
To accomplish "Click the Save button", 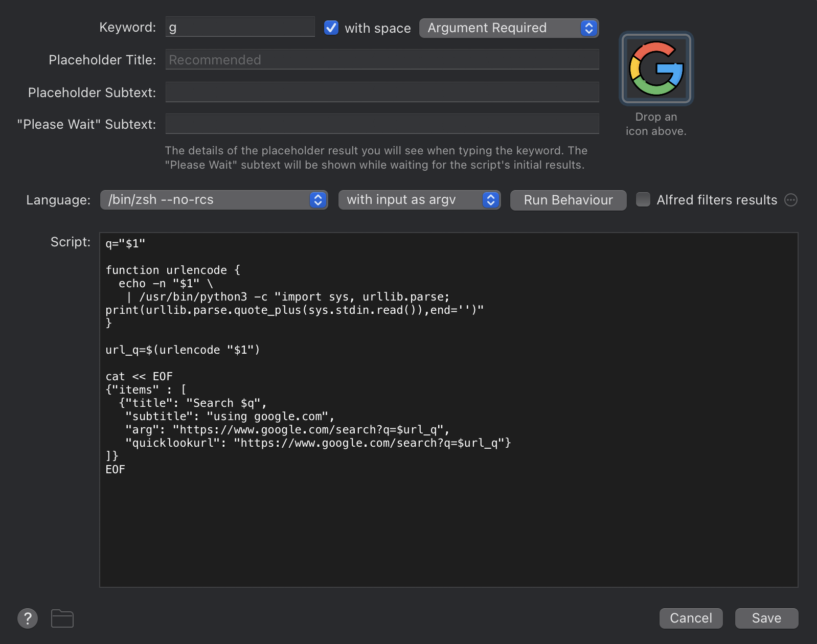I will (766, 618).
